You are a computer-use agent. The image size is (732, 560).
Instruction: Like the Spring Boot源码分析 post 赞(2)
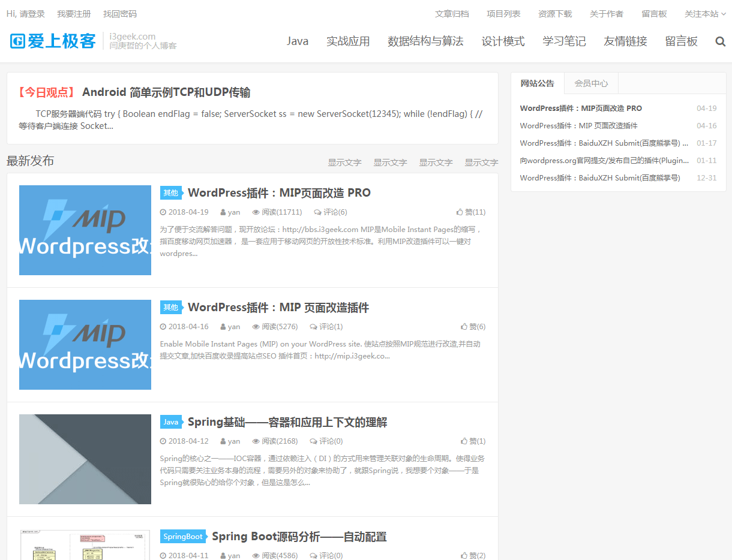coord(473,556)
